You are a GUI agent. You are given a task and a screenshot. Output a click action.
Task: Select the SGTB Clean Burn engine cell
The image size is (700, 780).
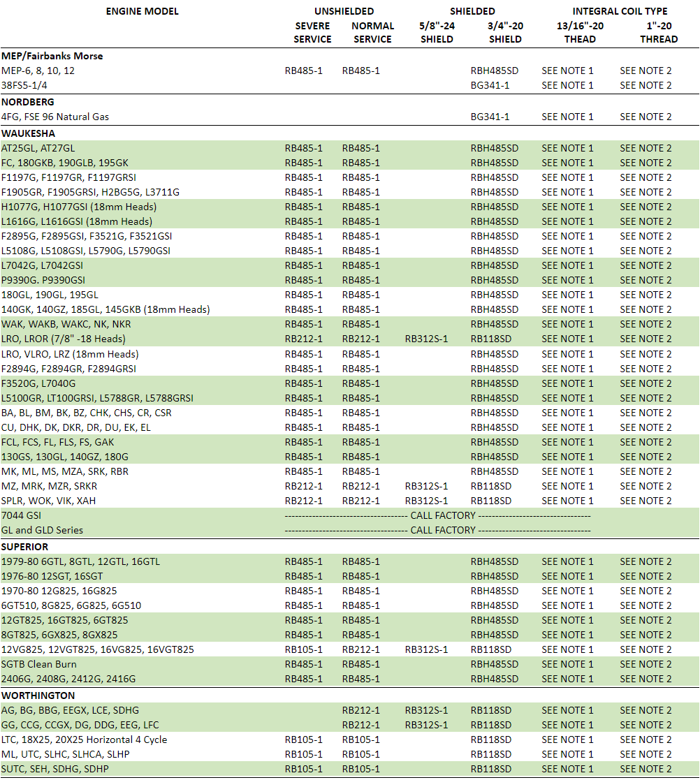pyautogui.click(x=39, y=664)
